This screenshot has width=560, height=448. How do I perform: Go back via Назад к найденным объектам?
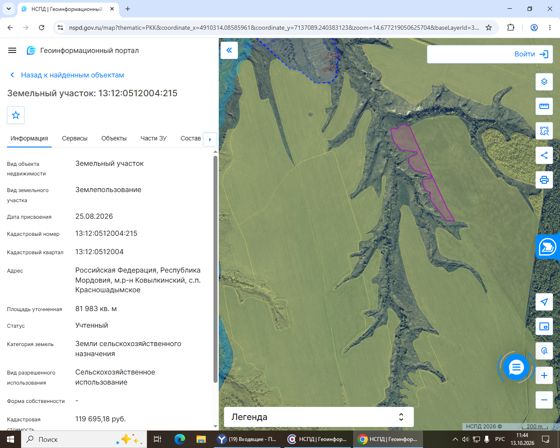[x=67, y=75]
